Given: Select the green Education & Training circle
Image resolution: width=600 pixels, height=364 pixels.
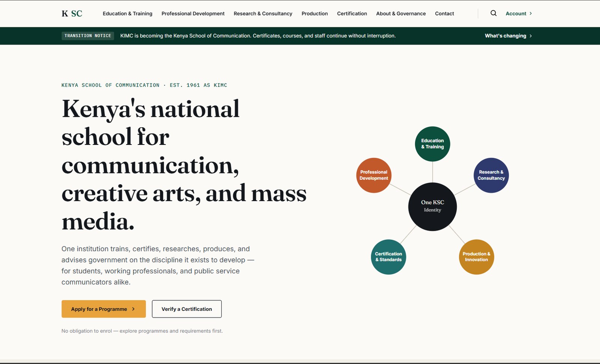Looking at the screenshot, I should (432, 144).
